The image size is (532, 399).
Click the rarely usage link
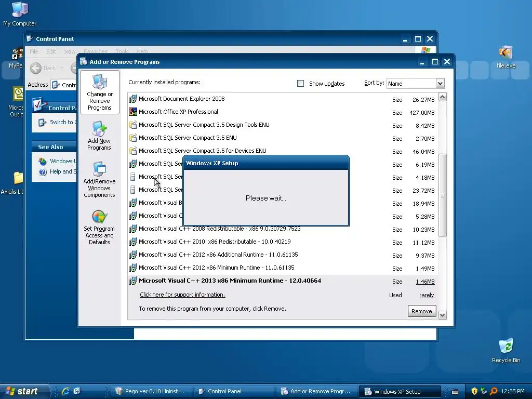[x=427, y=295]
